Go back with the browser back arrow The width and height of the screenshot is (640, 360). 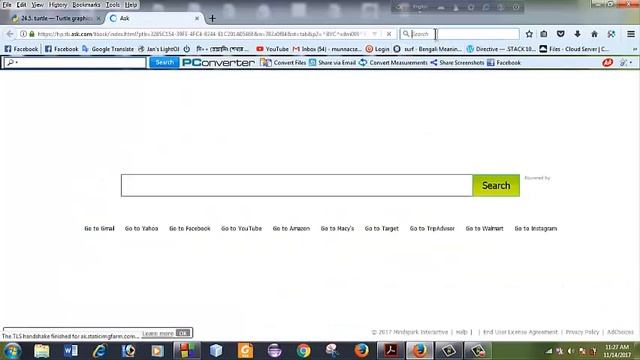coord(10,34)
